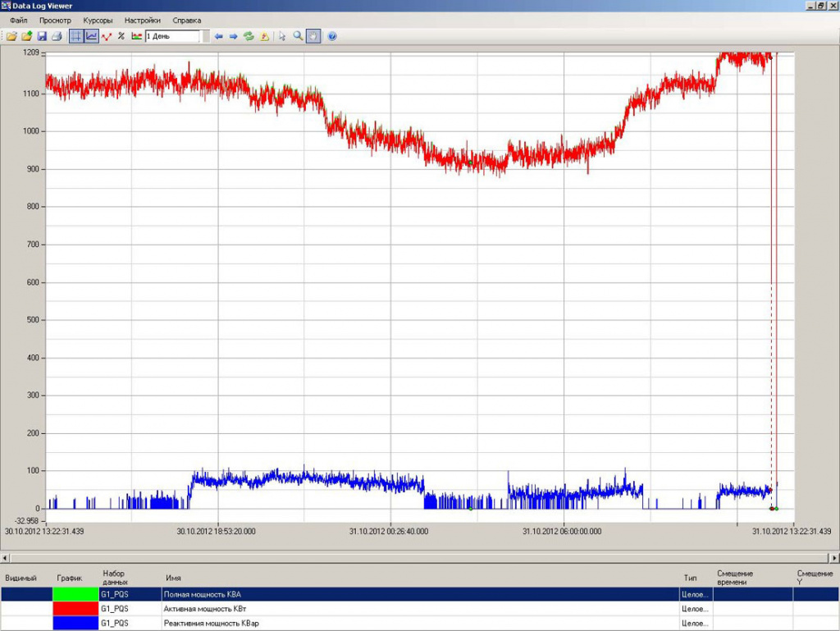Print the chart using the printer icon
Screen dimensions: 840x631
click(57, 36)
